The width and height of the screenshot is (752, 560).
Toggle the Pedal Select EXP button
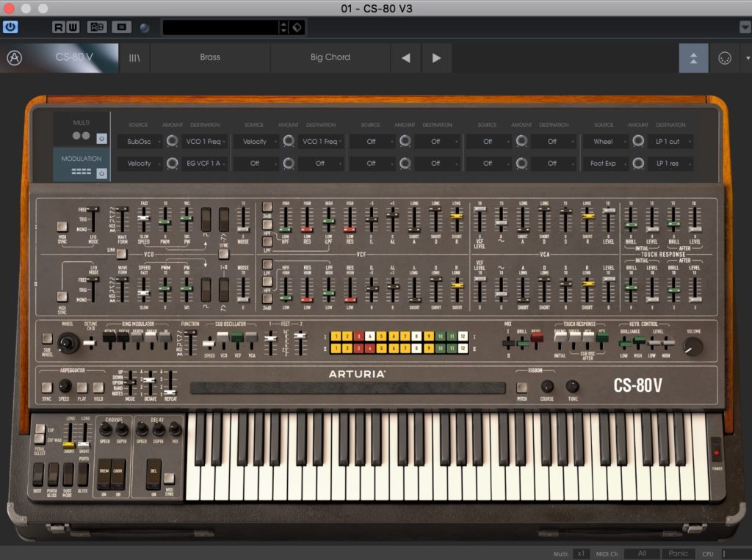coord(40,429)
